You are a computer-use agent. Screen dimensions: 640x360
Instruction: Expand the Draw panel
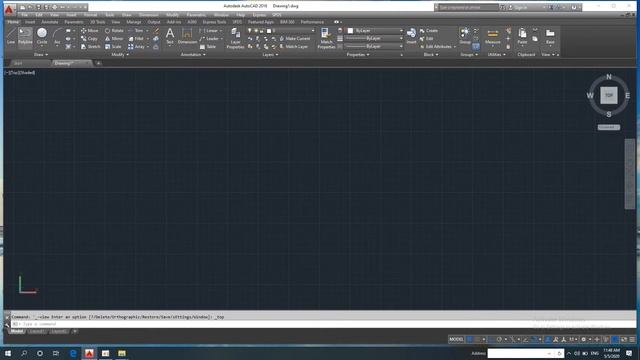pos(41,54)
